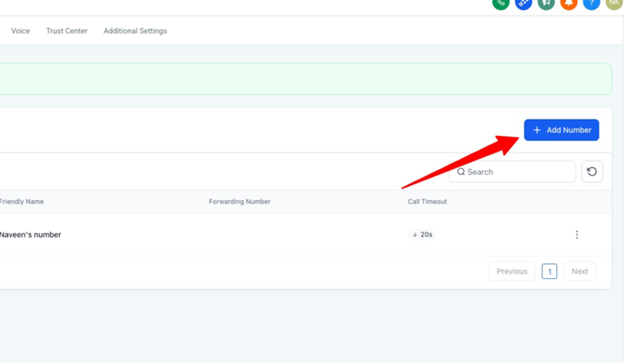This screenshot has width=624, height=363.
Task: Select the Naveen's number row
Action: pos(306,235)
